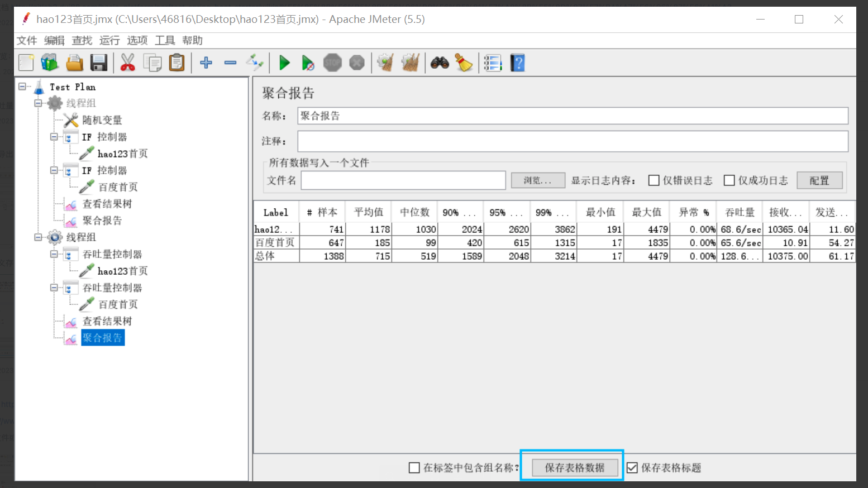Select the second 查看结果树 listener
This screenshot has height=488, width=868.
(107, 321)
